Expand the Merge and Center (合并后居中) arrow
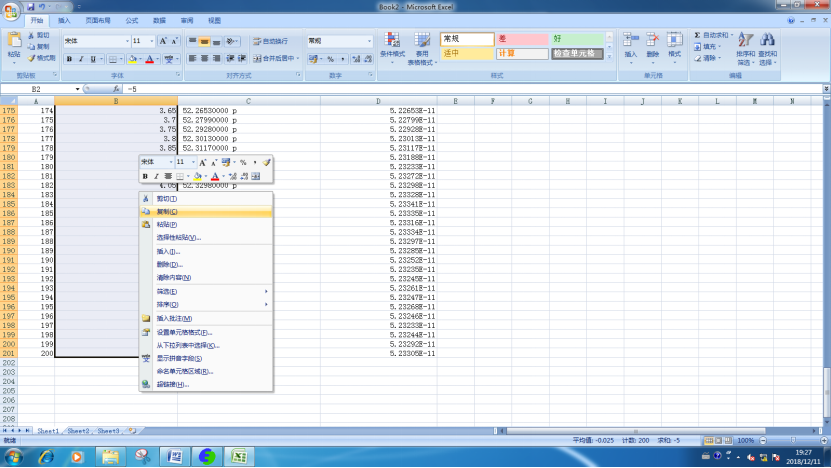 [298, 58]
